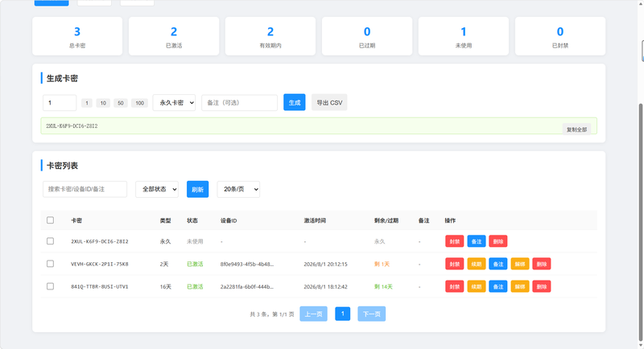Click the 设备ID column header
Image resolution: width=644 pixels, height=349 pixels.
[x=229, y=220]
